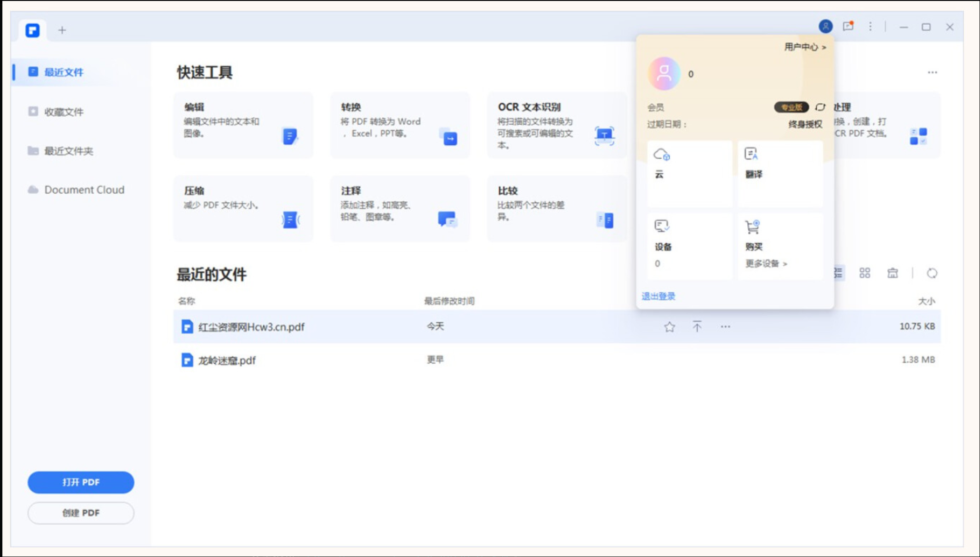This screenshot has height=557, width=980.
Task: Open the feedback message icon in title bar
Action: tap(848, 27)
